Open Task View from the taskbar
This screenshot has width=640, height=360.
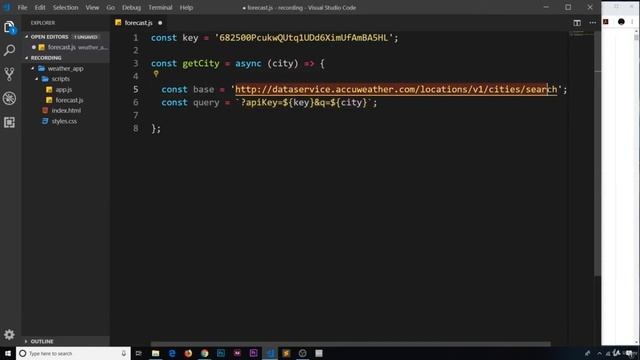[139, 353]
